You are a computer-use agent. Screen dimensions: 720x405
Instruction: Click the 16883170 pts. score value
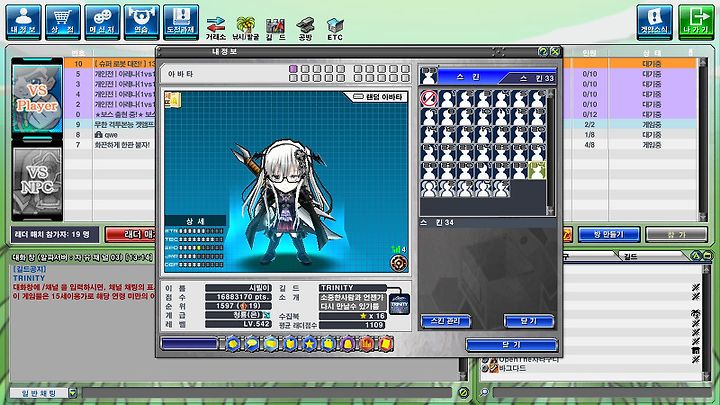[238, 297]
